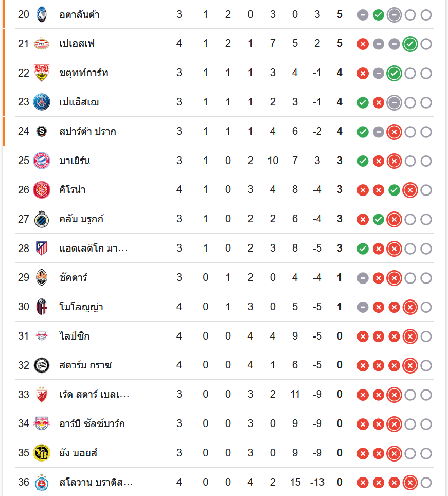Open the Red Star Belgrade team name
Image resolution: width=448 pixels, height=496 pixels.
[x=94, y=395]
